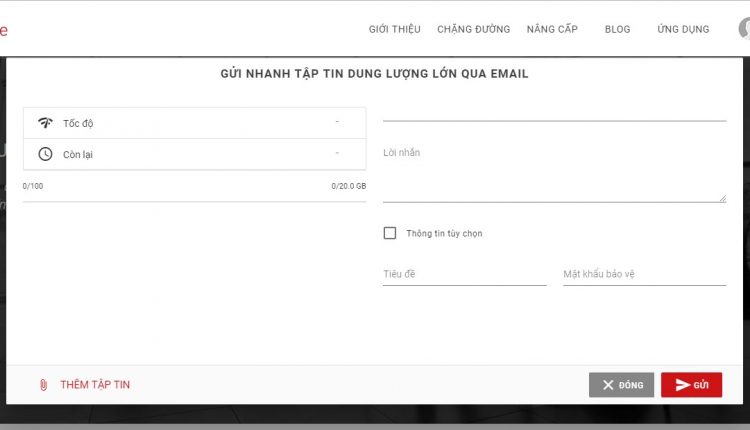This screenshot has height=430, width=750.
Task: Send the files with the Gửi button
Action: [691, 385]
